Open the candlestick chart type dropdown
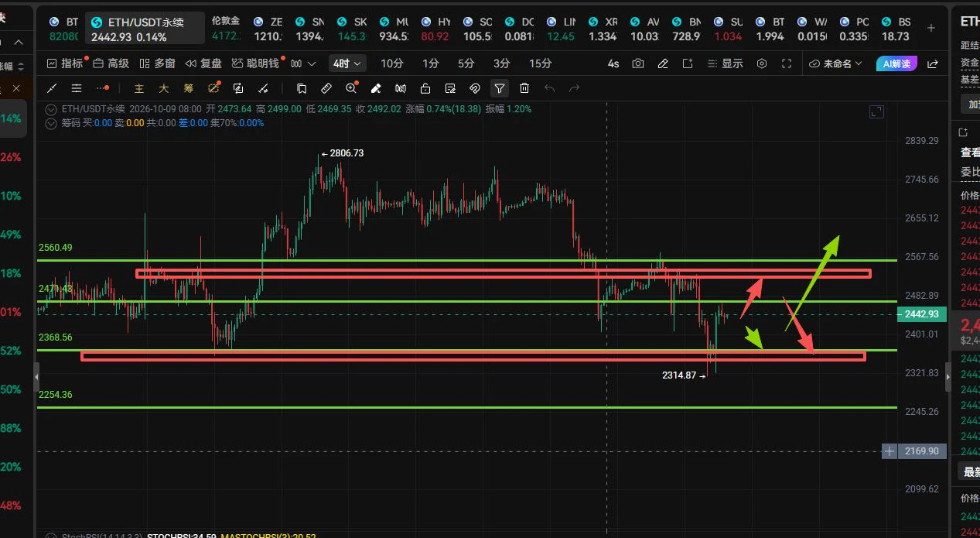This screenshot has width=980, height=538. click(x=302, y=63)
